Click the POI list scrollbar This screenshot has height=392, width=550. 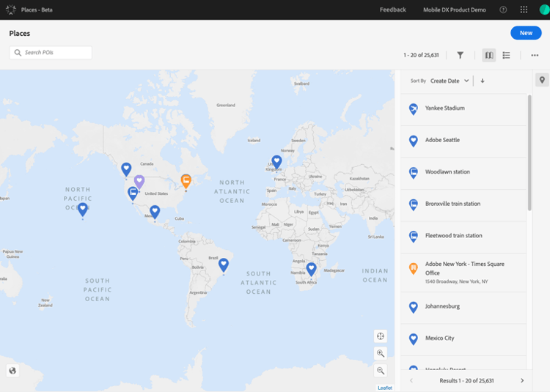(x=529, y=152)
